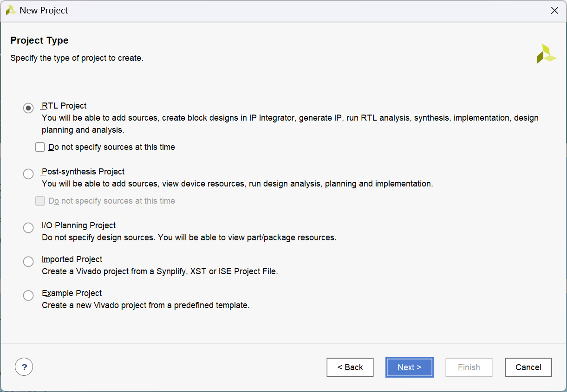
Task: Click the 'predefined template' description under Example Project
Action: [145, 305]
